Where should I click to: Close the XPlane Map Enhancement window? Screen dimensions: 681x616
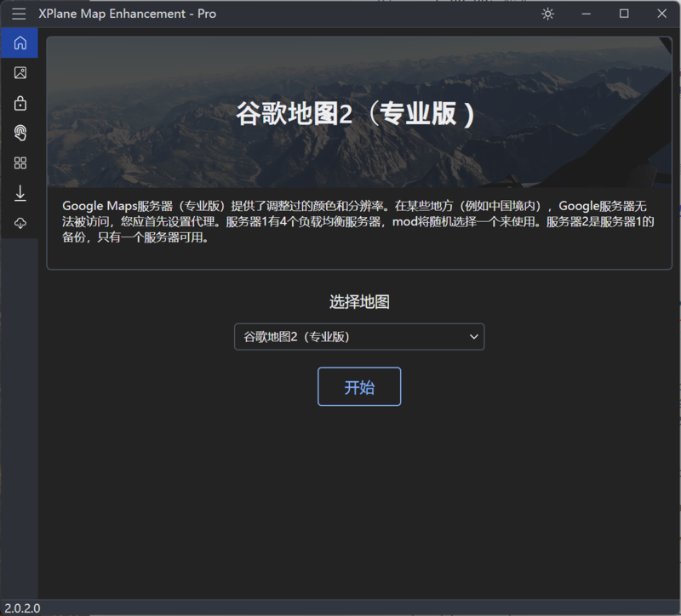(x=661, y=14)
